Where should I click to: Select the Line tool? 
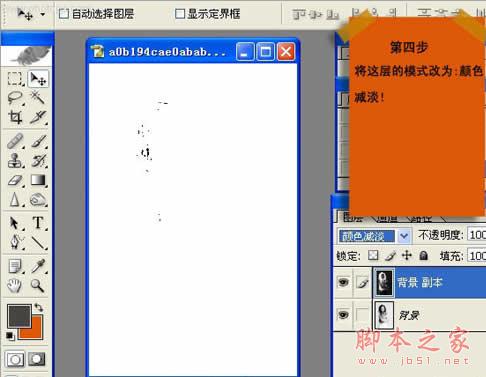pyautogui.click(x=38, y=242)
